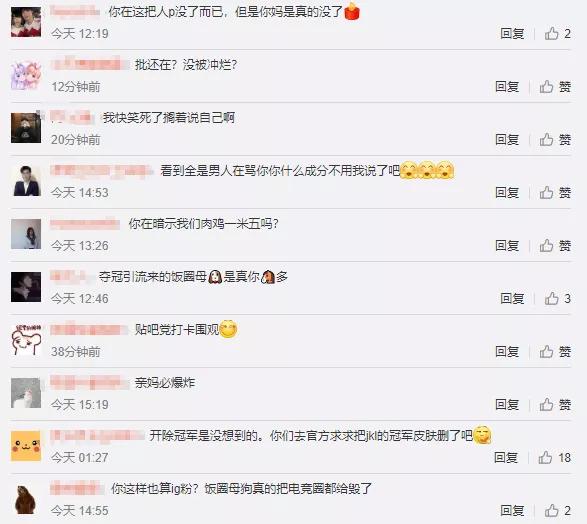This screenshot has height=524, width=587.
Task: Open the bear avatar commenter's profile
Action: pos(26,499)
